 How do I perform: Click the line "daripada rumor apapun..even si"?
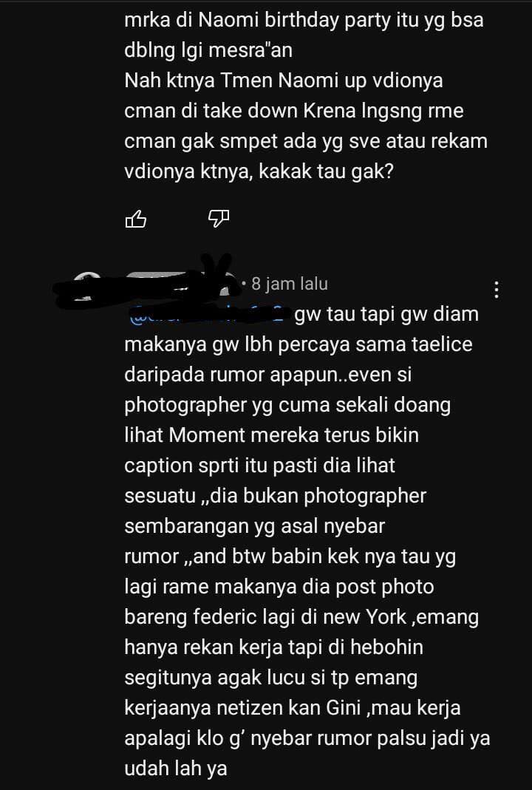click(x=268, y=375)
